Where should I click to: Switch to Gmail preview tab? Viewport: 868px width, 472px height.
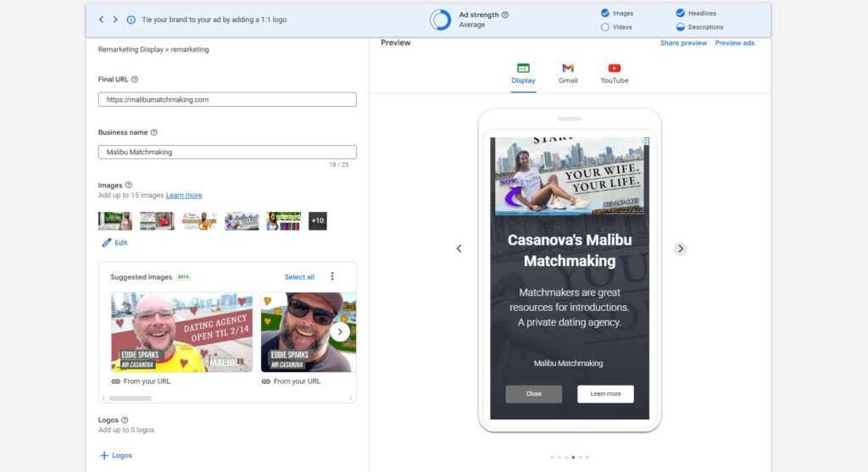click(x=568, y=75)
